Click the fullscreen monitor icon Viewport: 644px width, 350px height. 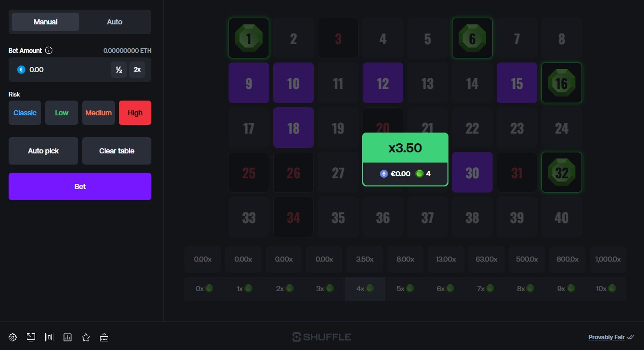(x=31, y=337)
